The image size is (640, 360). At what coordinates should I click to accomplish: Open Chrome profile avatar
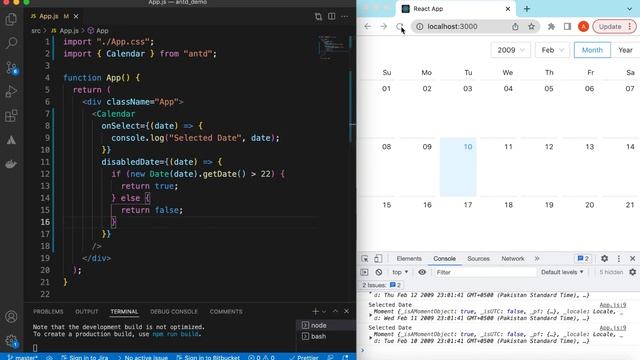[x=583, y=27]
